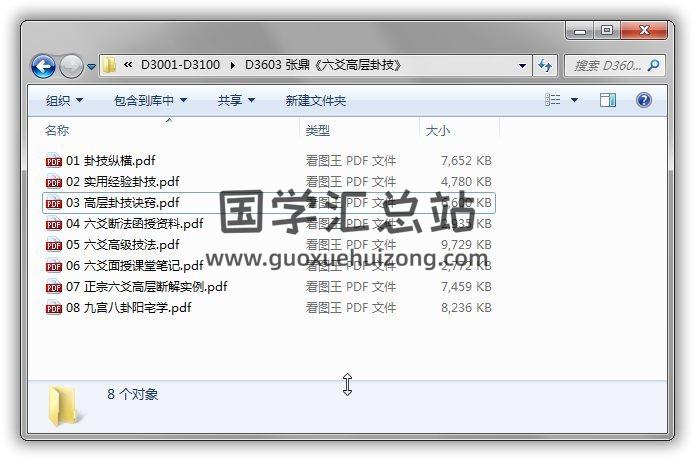Select PDF icon of 01 卦技纵横.pdf
Screen dimensions: 695x461
[x=54, y=161]
